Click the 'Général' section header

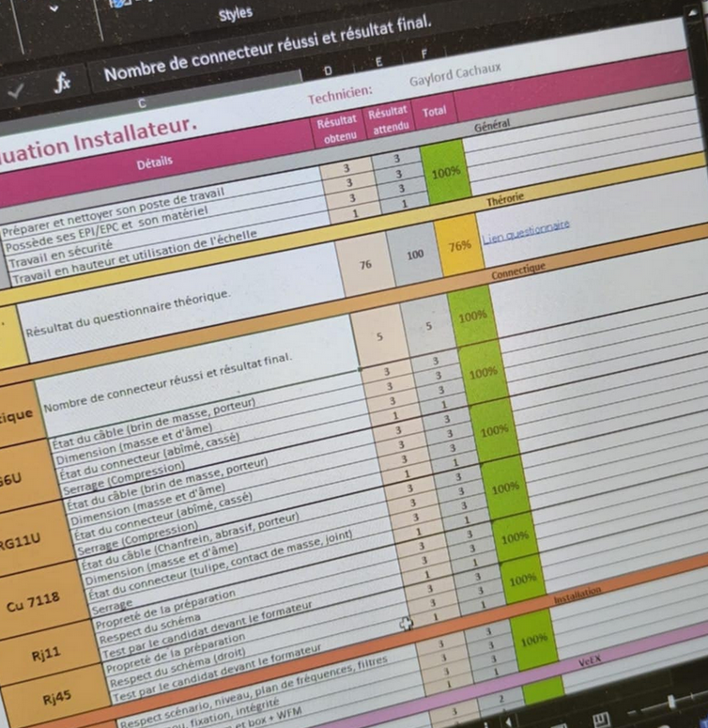(492, 125)
